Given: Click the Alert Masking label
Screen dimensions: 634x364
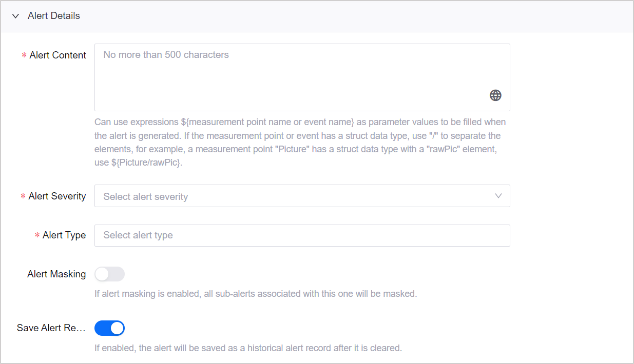Looking at the screenshot, I should point(56,274).
